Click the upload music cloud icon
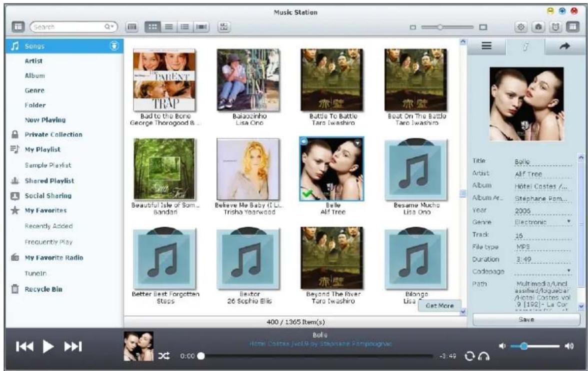The width and height of the screenshot is (588, 371). [538, 26]
